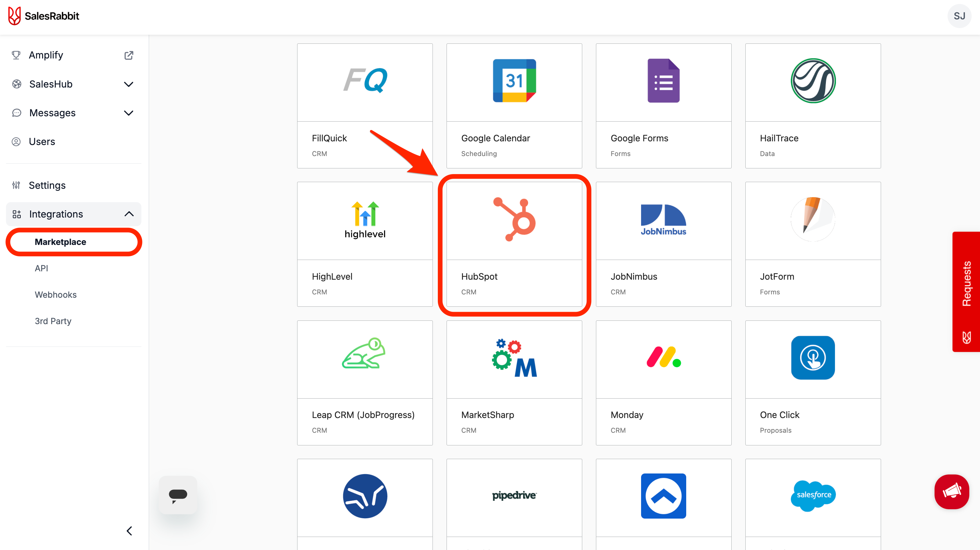This screenshot has height=550, width=980.
Task: Select the API submenu entry
Action: click(41, 268)
